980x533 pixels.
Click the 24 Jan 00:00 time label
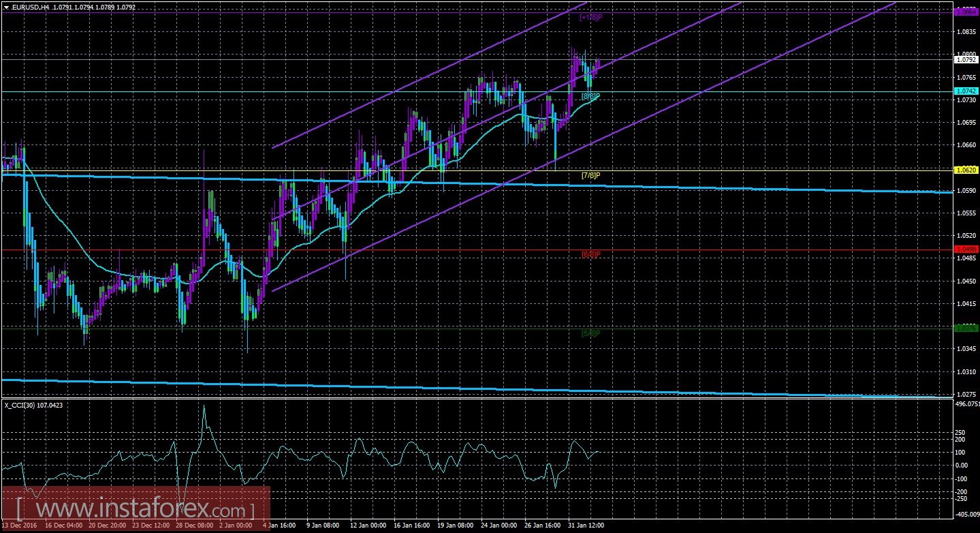[x=499, y=526]
